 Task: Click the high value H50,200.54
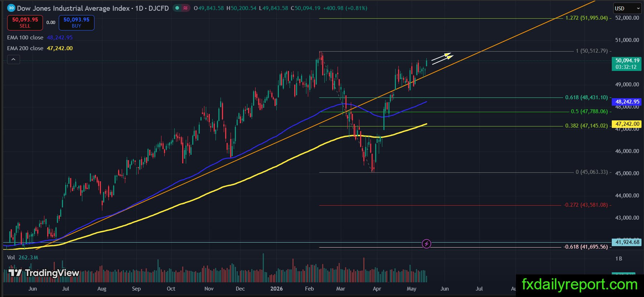[242, 8]
